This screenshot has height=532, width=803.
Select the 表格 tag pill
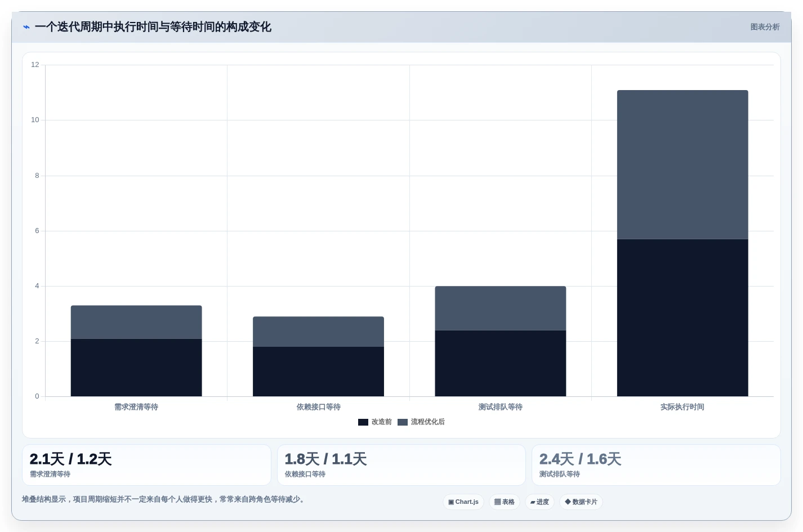(x=505, y=502)
